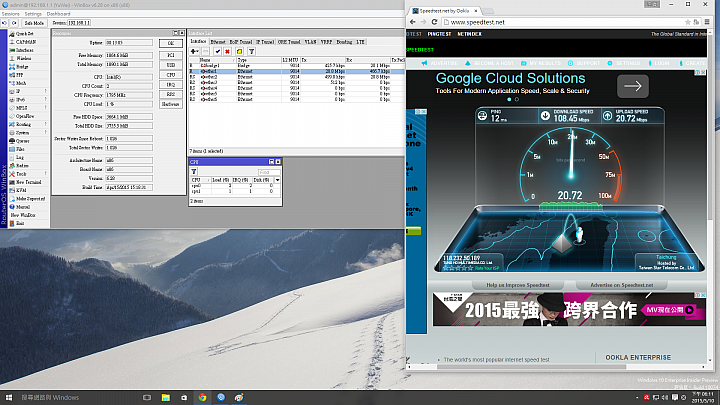The width and height of the screenshot is (720, 405).
Task: Click the Chrome address bar
Action: click(562, 22)
